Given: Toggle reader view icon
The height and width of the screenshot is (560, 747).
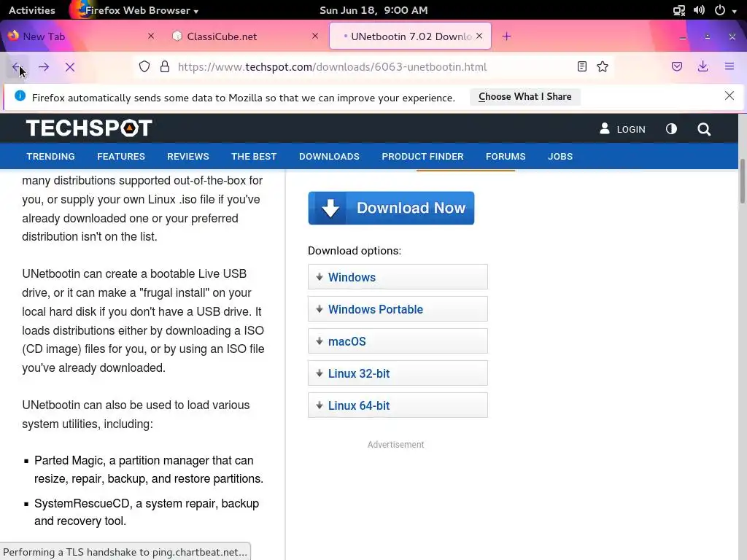Looking at the screenshot, I should click(581, 66).
